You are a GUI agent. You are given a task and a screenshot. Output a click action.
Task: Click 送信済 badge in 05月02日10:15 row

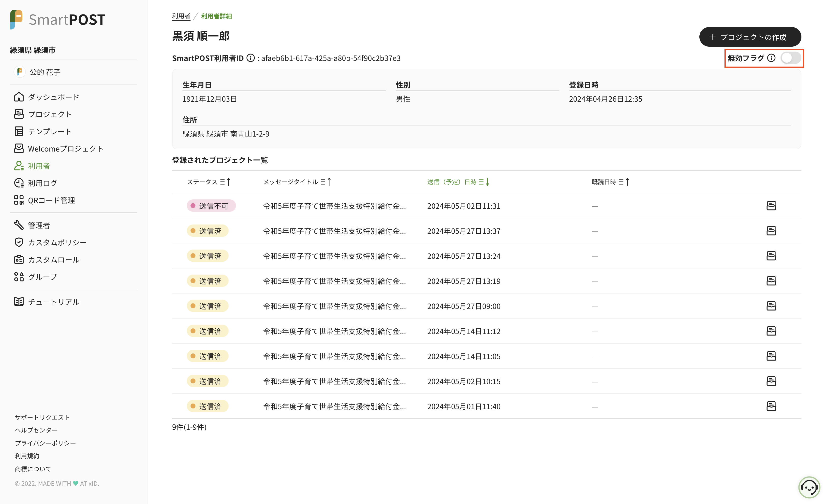207,381
